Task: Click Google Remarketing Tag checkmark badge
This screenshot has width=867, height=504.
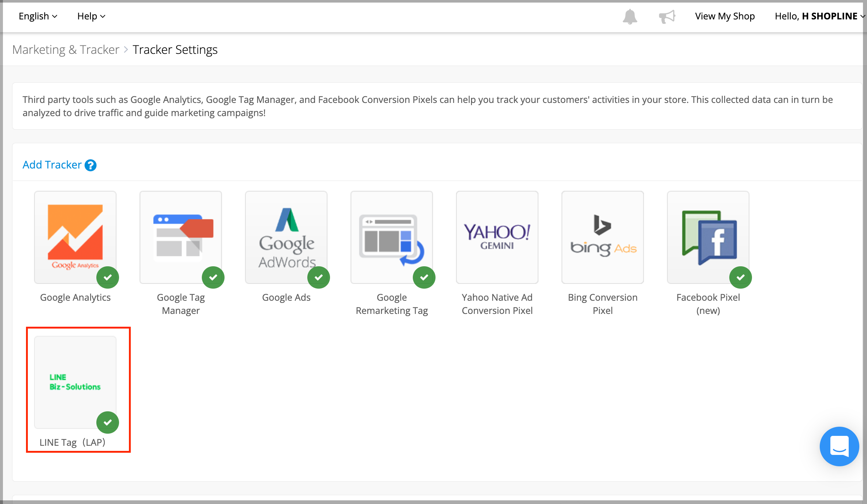Action: coord(424,277)
